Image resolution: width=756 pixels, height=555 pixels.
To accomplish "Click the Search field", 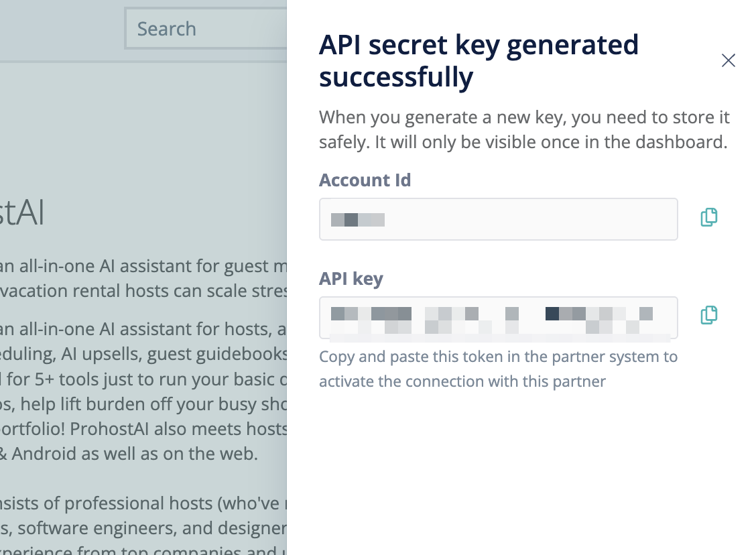I will coord(205,29).
